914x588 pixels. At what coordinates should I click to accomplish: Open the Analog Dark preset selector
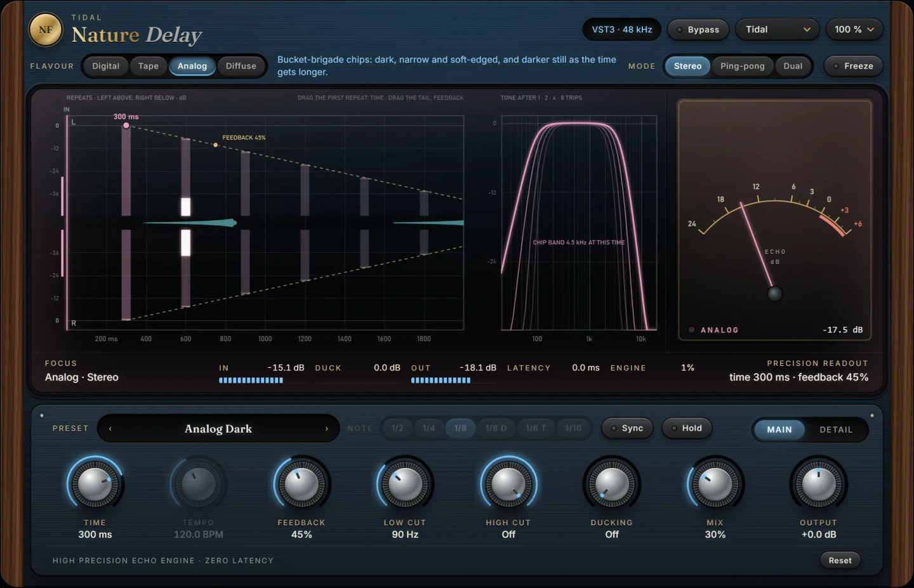(x=218, y=429)
